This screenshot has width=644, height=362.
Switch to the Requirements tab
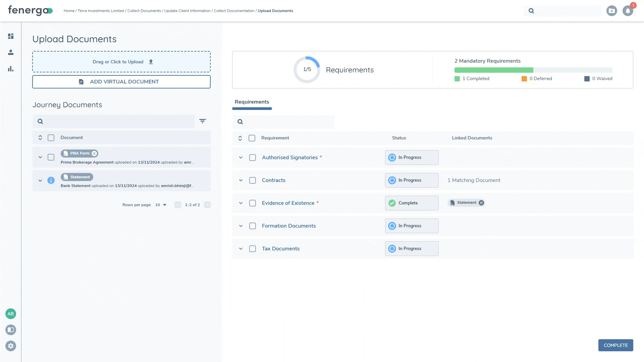click(x=252, y=102)
